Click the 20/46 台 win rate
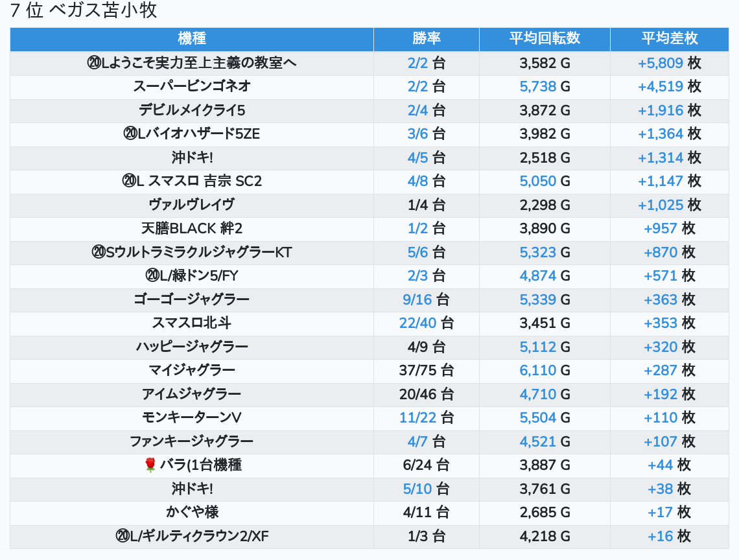This screenshot has height=560, width=739. pyautogui.click(x=427, y=394)
